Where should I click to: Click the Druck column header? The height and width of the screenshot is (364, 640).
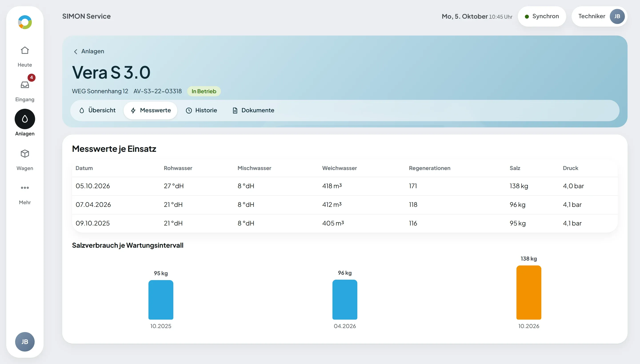coord(570,168)
